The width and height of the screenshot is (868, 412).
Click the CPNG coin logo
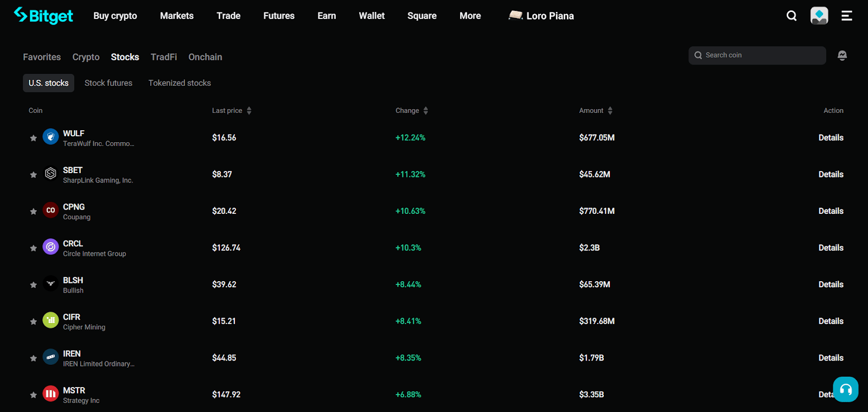point(50,210)
